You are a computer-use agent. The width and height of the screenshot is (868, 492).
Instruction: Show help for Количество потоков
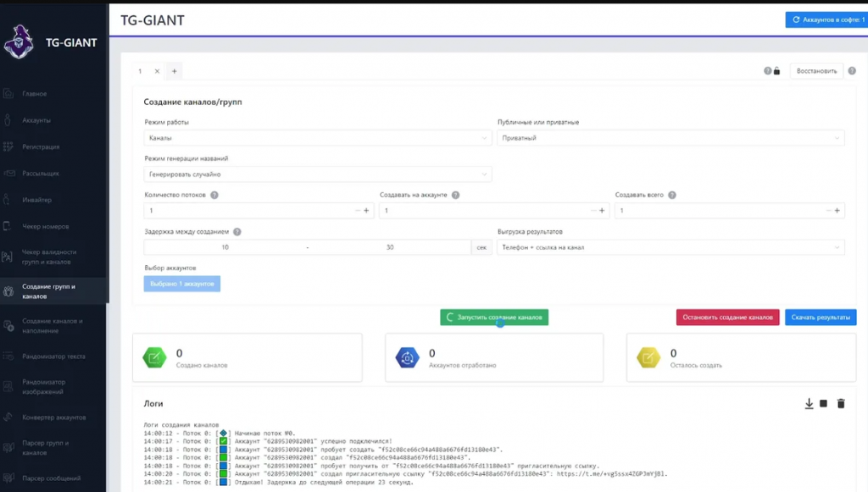pos(214,195)
